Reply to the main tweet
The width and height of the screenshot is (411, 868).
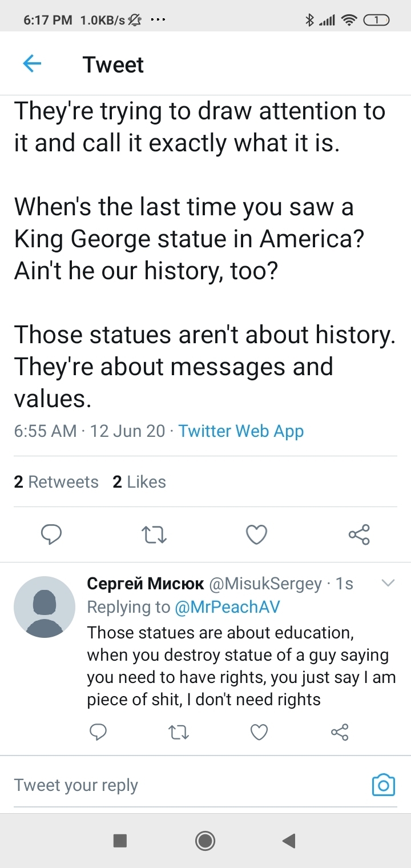click(51, 535)
